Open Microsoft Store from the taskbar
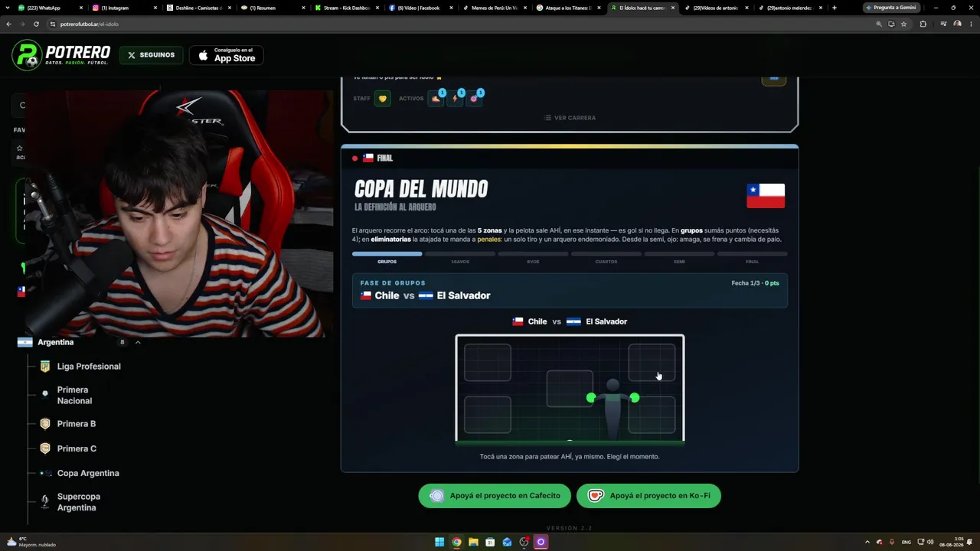The height and width of the screenshot is (551, 980). point(490,542)
